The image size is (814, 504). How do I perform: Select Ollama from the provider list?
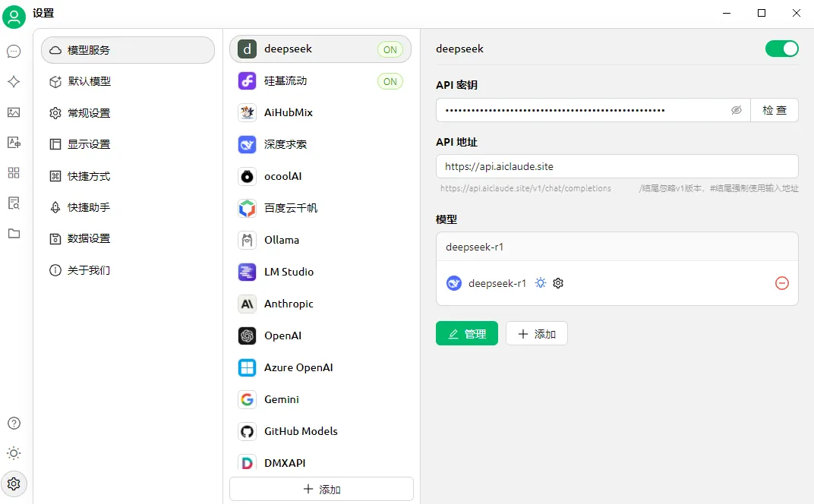282,240
